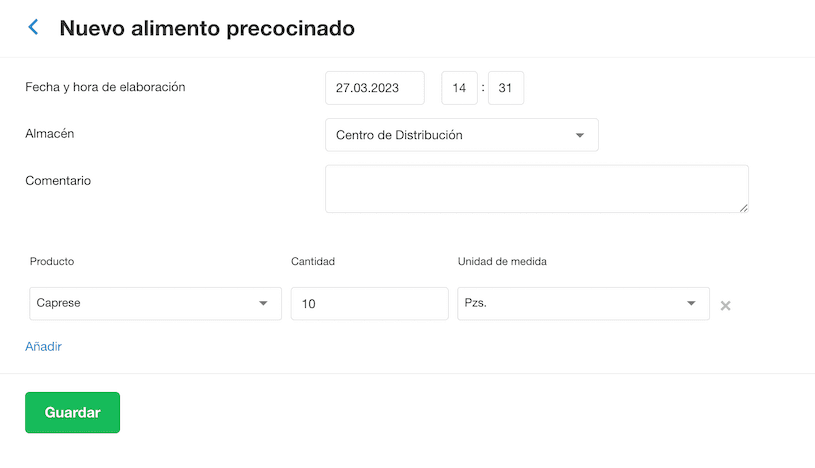
Task: Click the caret arrow in the Pzs. selector
Action: (x=691, y=303)
